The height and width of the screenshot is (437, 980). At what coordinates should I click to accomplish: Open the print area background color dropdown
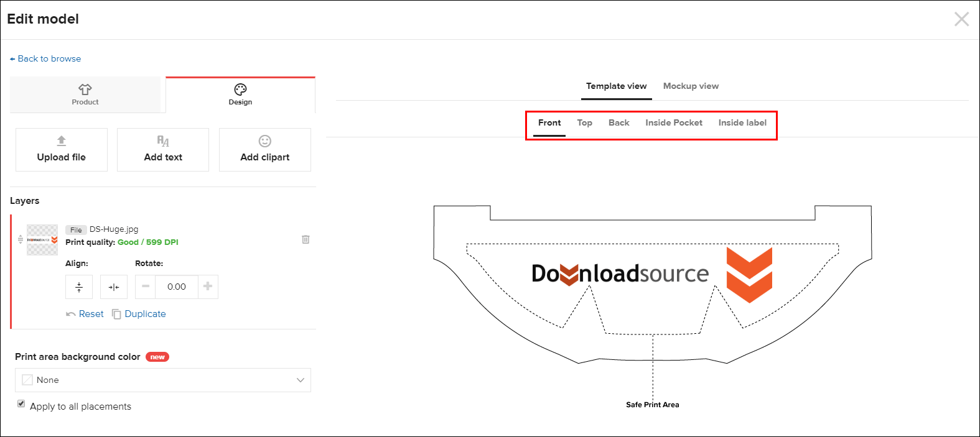[x=163, y=380]
